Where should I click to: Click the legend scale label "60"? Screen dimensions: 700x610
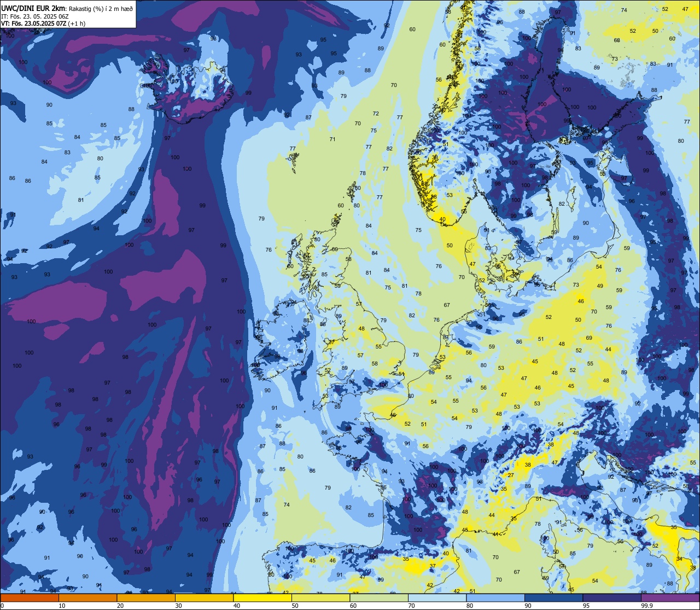(x=353, y=606)
